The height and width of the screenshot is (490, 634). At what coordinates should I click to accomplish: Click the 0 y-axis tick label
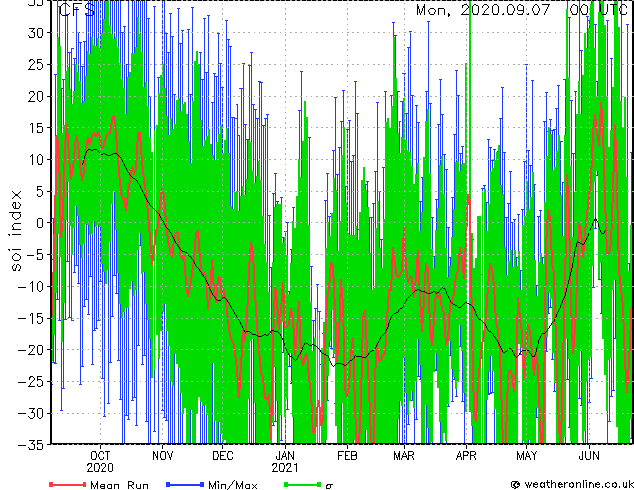click(x=39, y=223)
